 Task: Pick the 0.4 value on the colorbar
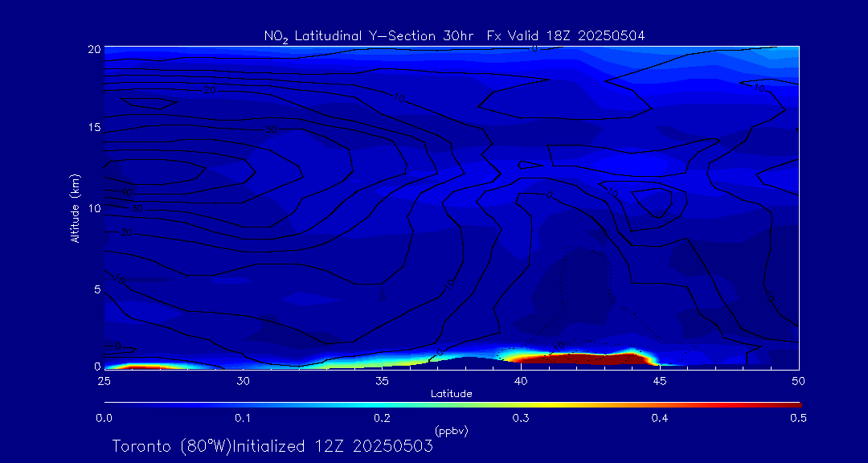click(660, 418)
